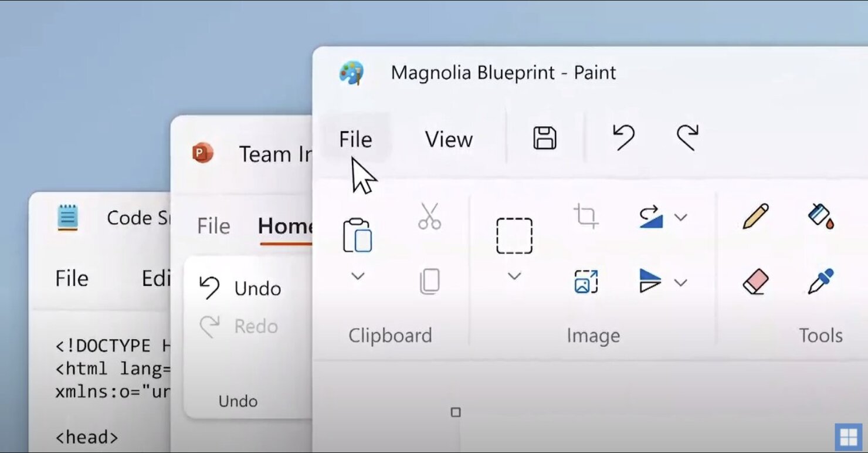
Task: Click the Paint palette app icon
Action: coord(351,73)
